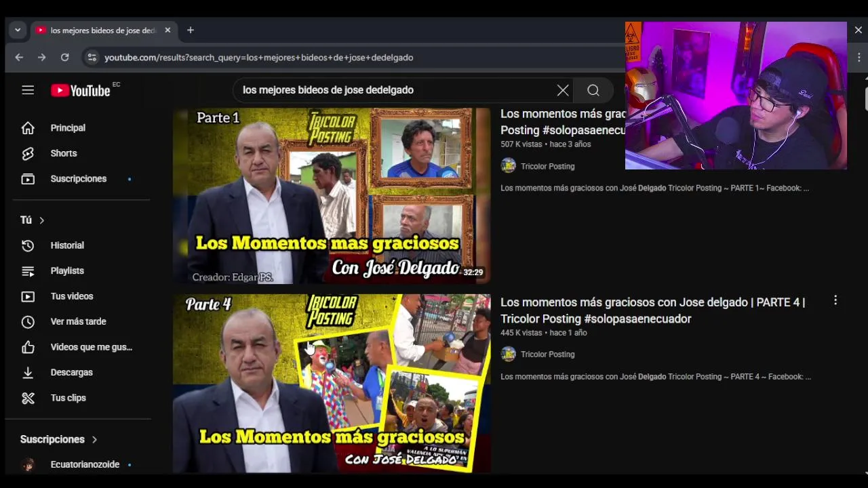Open Parte 1 video title link

coord(563,122)
